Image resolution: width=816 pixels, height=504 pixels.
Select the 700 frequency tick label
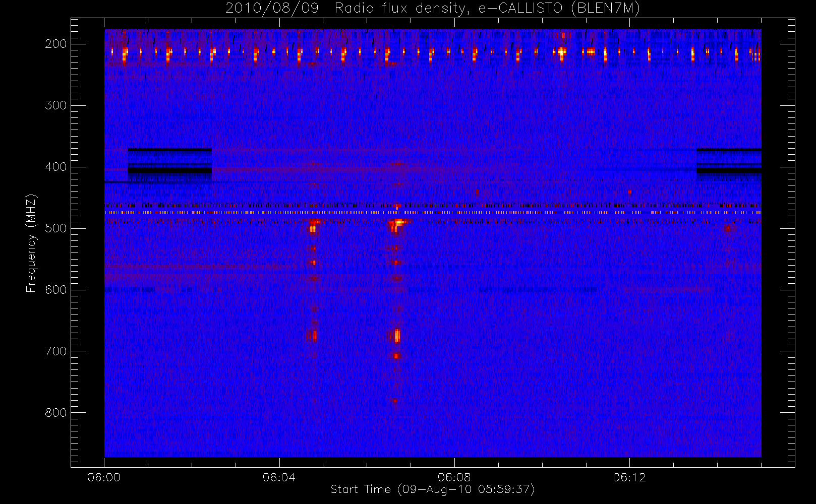coord(56,351)
